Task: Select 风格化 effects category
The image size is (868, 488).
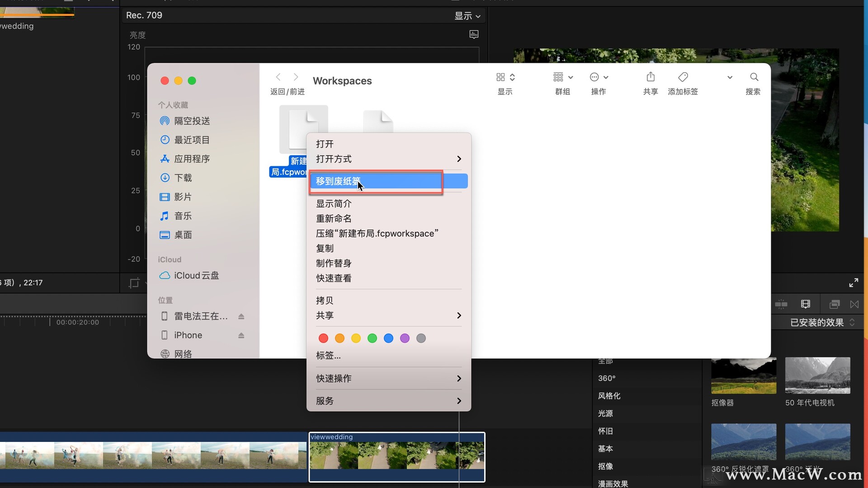Action: (609, 396)
